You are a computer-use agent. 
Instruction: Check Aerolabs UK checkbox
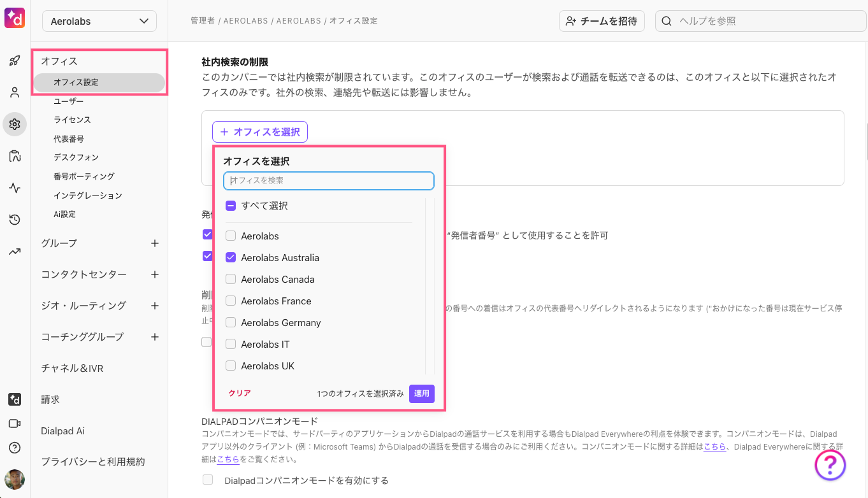click(231, 366)
